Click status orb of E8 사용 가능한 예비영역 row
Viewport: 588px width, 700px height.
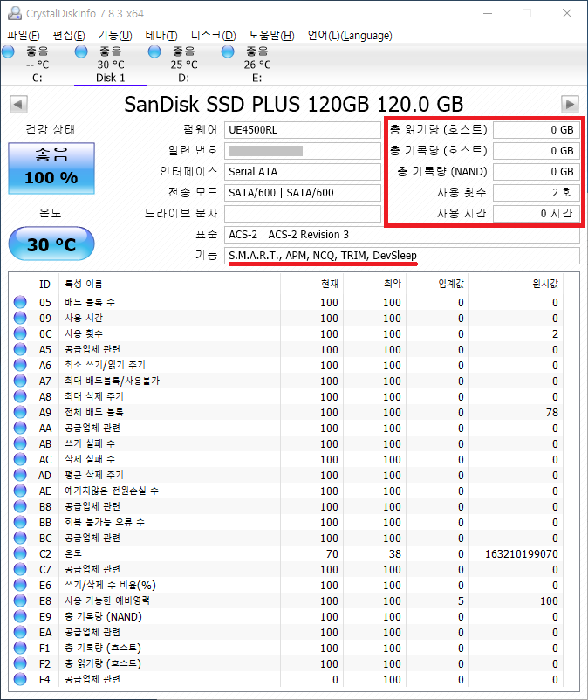pos(20,600)
